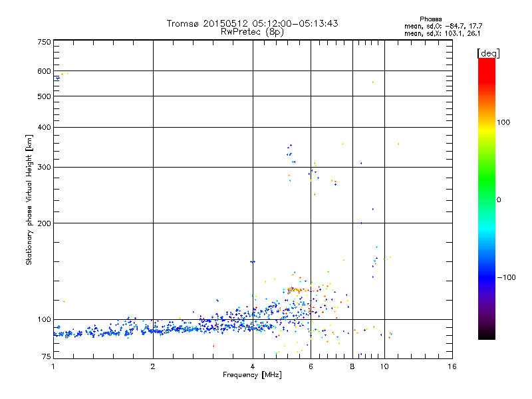Click the x-axis tick label '8'

[352, 366]
